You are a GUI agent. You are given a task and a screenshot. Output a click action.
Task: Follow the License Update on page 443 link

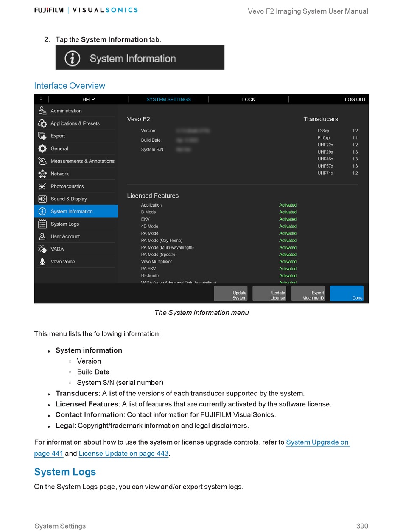coord(124,454)
